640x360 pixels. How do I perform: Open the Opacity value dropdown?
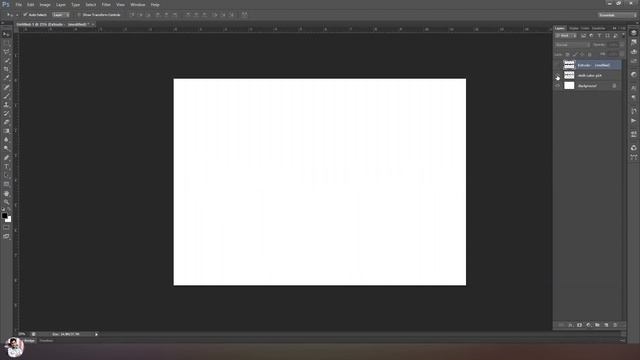point(622,45)
